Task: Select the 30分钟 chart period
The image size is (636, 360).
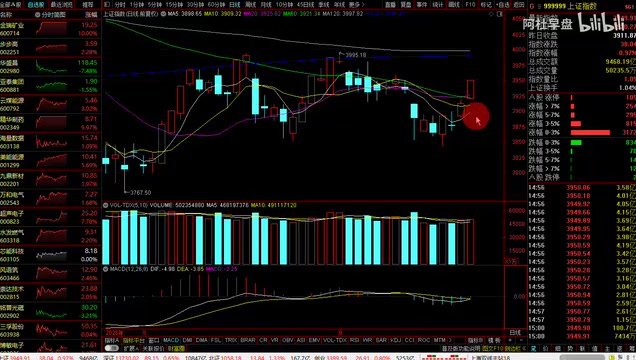Action: [x=195, y=4]
